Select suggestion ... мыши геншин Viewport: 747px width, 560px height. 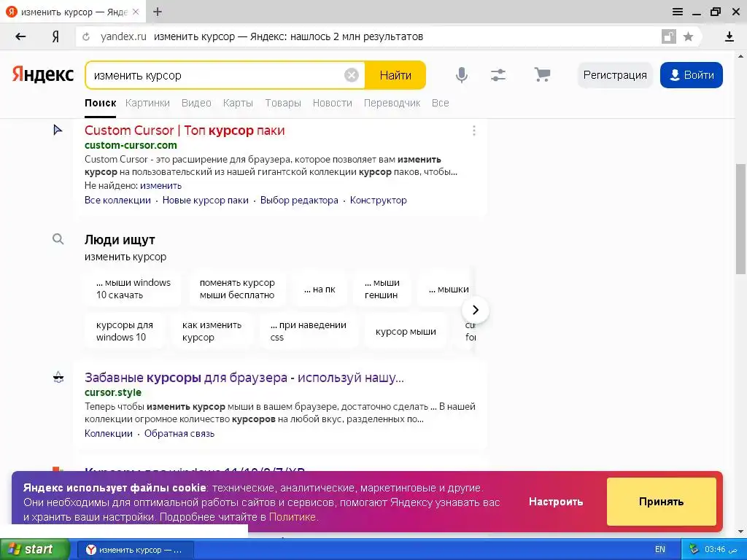click(x=381, y=289)
